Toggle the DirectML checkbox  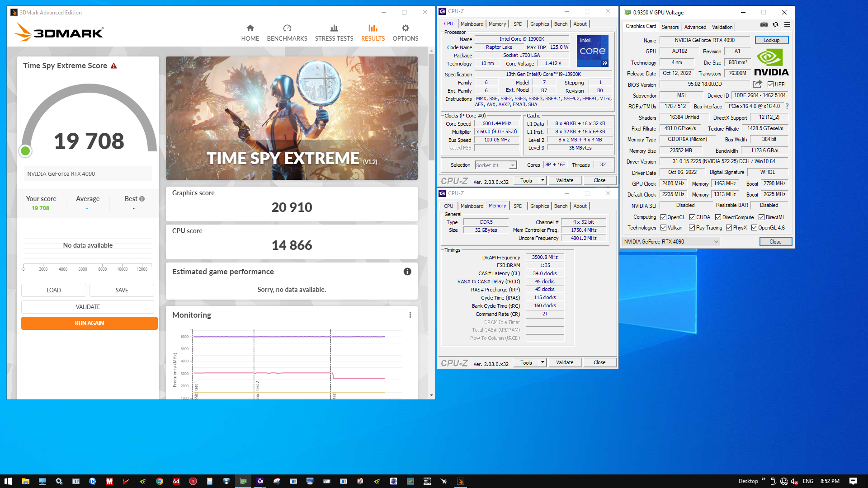coord(761,217)
